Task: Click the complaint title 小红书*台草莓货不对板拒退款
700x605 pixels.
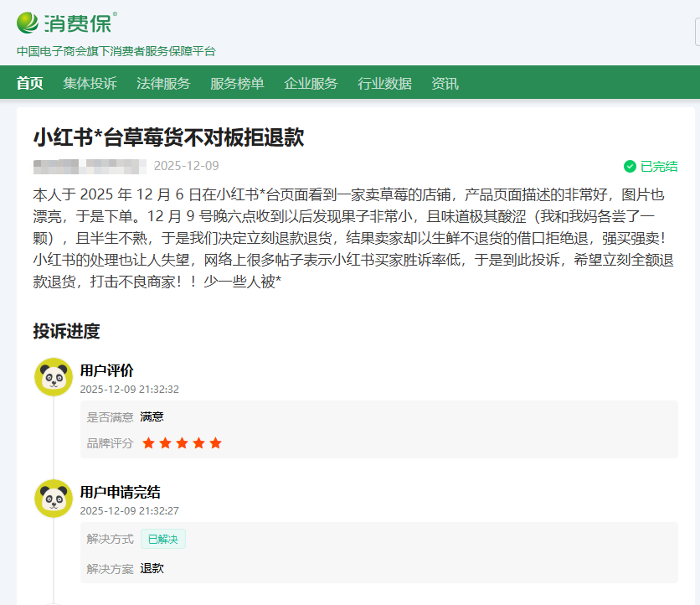Action: pyautogui.click(x=168, y=137)
